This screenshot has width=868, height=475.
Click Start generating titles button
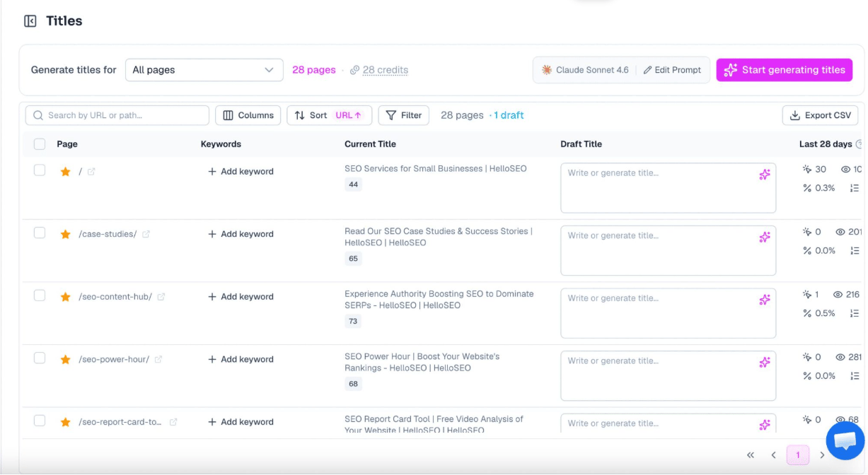click(x=784, y=70)
